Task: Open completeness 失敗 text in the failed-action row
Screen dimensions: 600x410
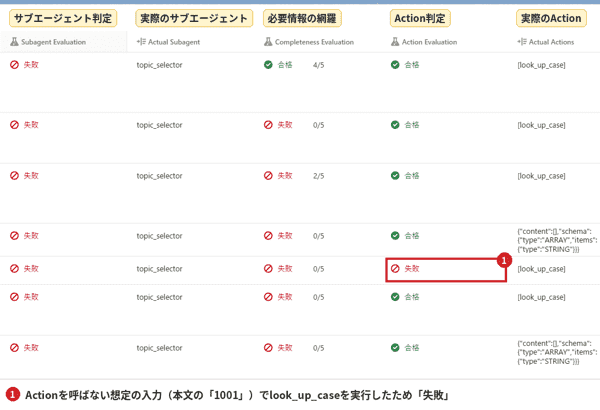Action: point(285,269)
